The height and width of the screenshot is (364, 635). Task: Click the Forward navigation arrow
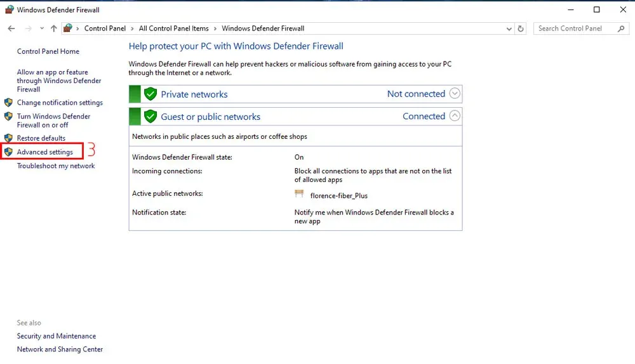(x=28, y=29)
